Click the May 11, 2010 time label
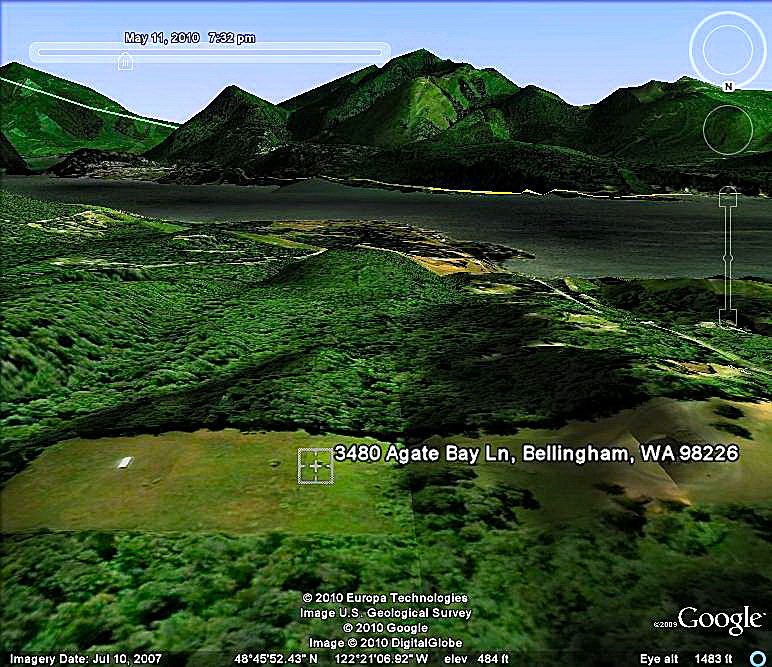This screenshot has height=667, width=772. 162,38
